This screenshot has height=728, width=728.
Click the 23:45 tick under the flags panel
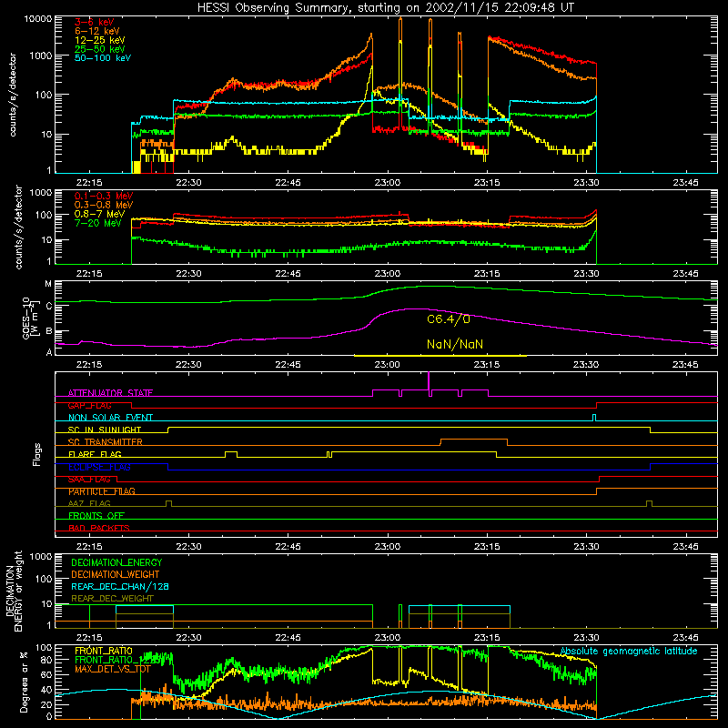685,547
